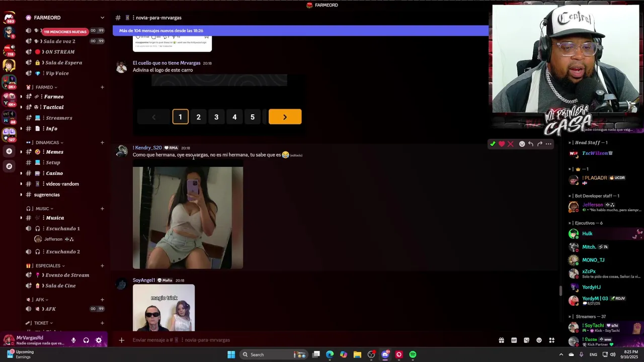React with the green checkmark on the message

(493, 144)
